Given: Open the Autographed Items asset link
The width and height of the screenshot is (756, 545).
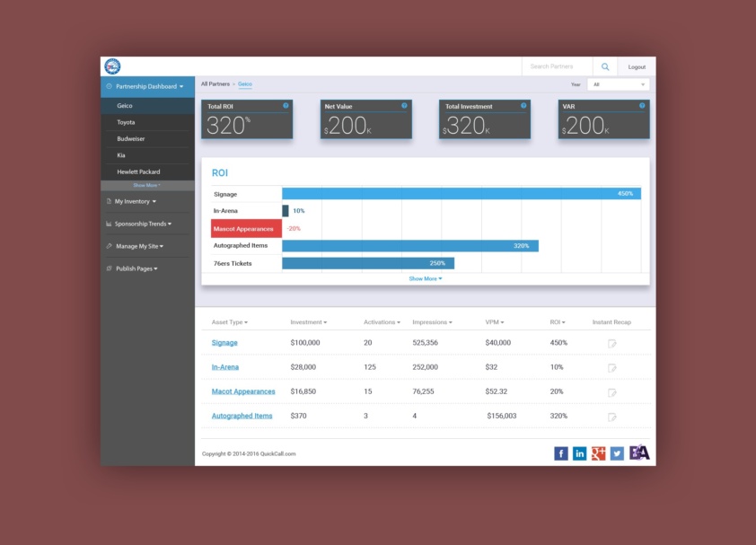Looking at the screenshot, I should [x=242, y=416].
